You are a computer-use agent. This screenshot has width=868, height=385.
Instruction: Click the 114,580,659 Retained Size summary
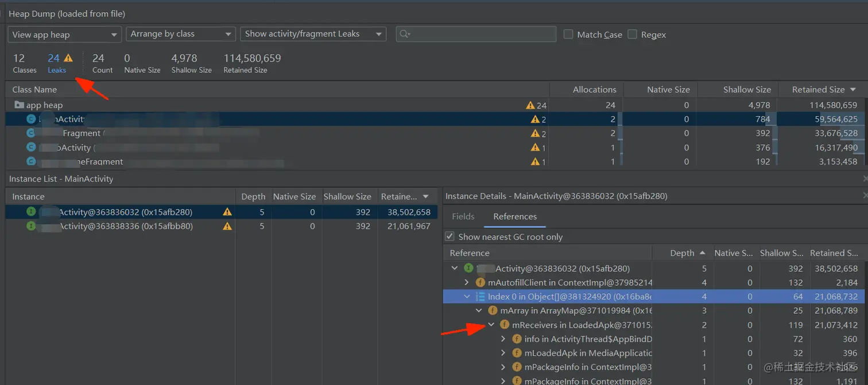coord(252,63)
